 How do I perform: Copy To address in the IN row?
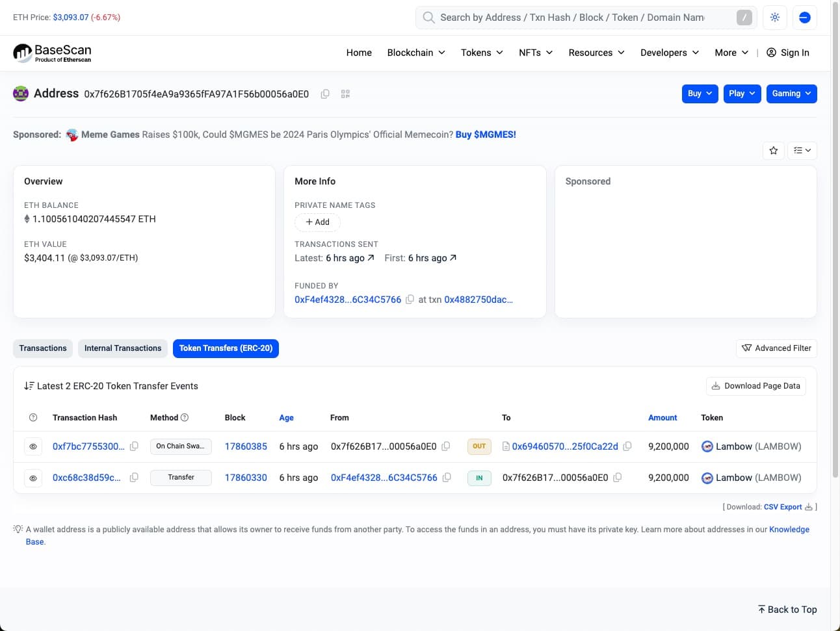point(618,478)
